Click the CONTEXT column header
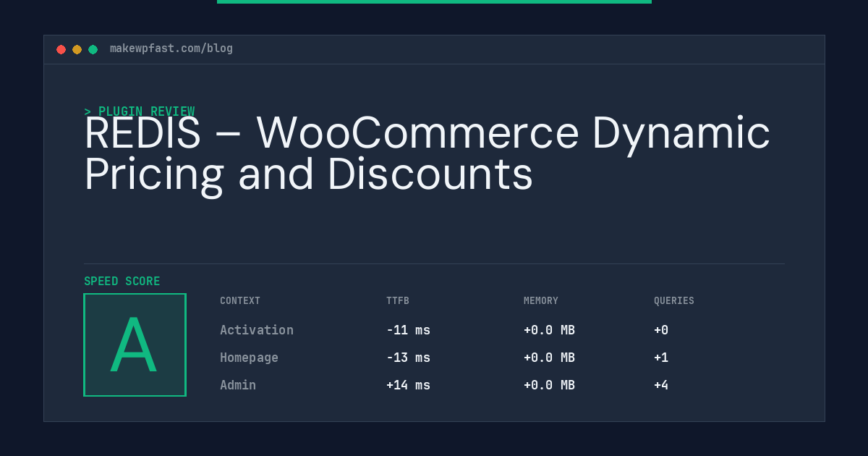 click(x=240, y=301)
